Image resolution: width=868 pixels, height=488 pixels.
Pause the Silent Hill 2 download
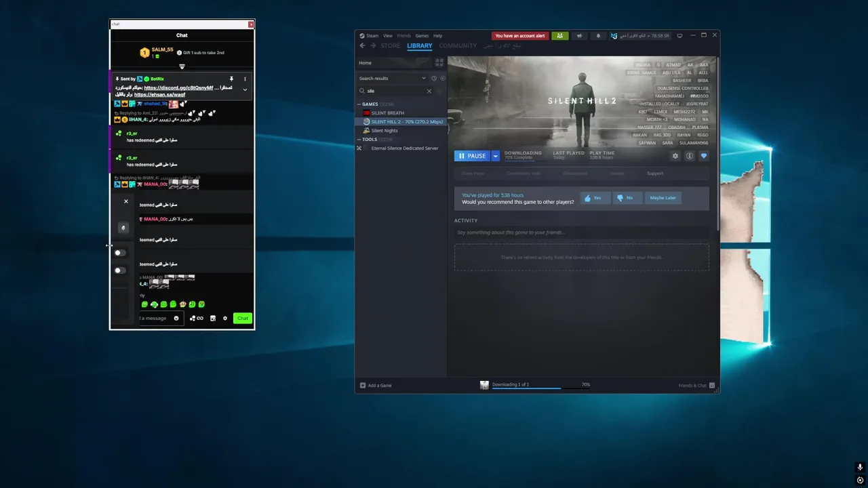click(472, 156)
